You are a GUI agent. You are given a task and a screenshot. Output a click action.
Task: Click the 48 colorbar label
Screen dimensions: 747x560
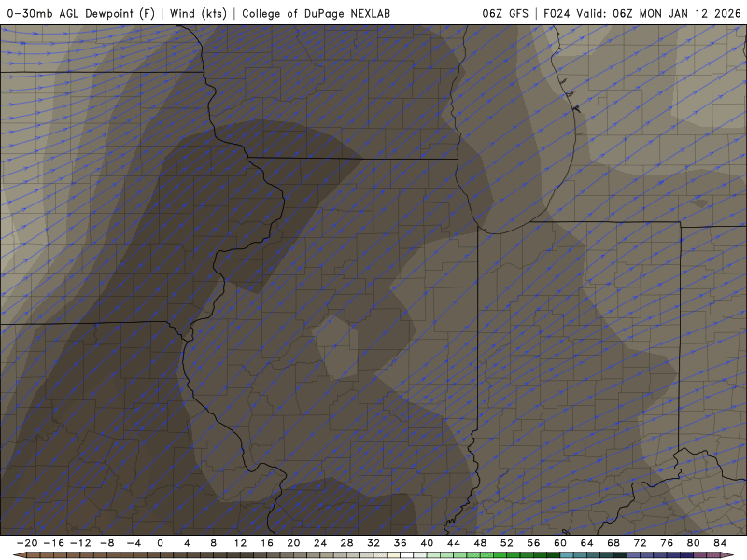[480, 543]
